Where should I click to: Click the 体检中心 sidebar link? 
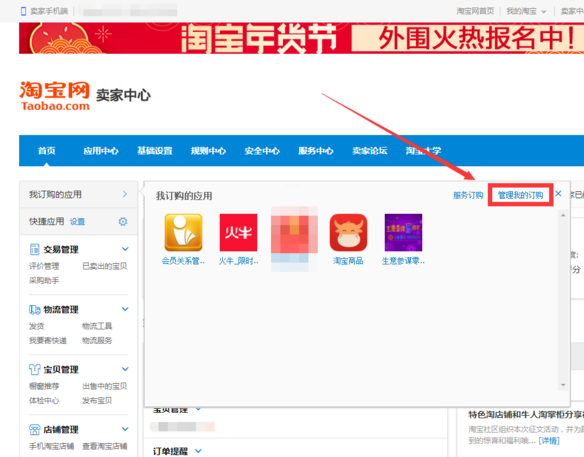[x=44, y=400]
